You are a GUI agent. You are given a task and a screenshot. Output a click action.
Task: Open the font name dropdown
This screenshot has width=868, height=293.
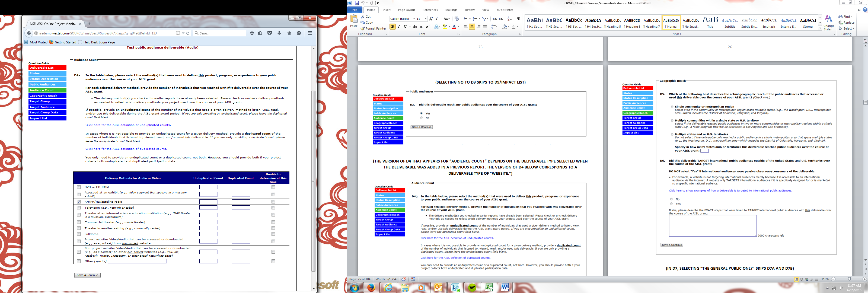pyautogui.click(x=414, y=19)
